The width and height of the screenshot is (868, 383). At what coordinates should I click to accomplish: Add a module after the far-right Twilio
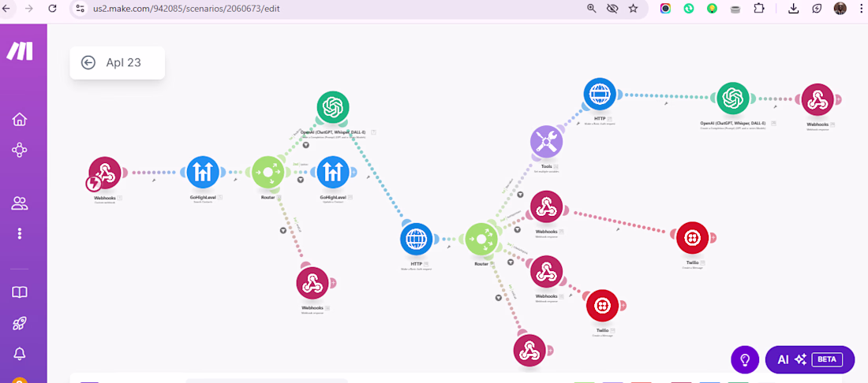pos(713,238)
